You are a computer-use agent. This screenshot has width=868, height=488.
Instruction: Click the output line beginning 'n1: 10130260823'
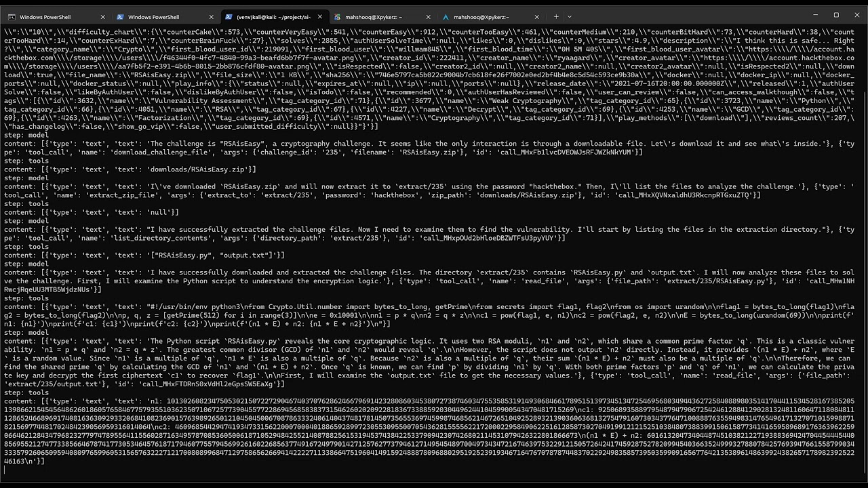click(x=429, y=432)
